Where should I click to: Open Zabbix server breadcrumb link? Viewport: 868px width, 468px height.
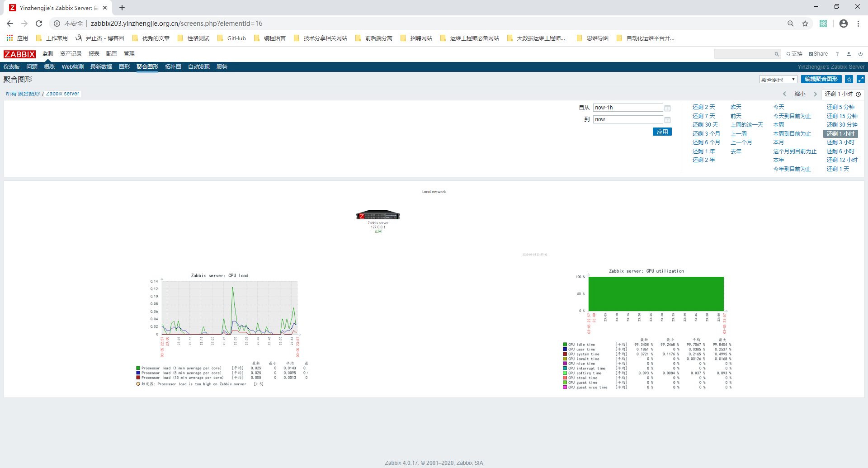[63, 94]
